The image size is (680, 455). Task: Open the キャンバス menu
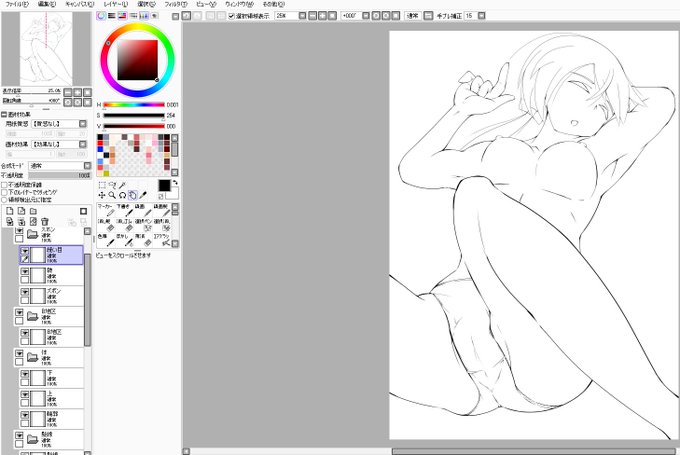[79, 4]
